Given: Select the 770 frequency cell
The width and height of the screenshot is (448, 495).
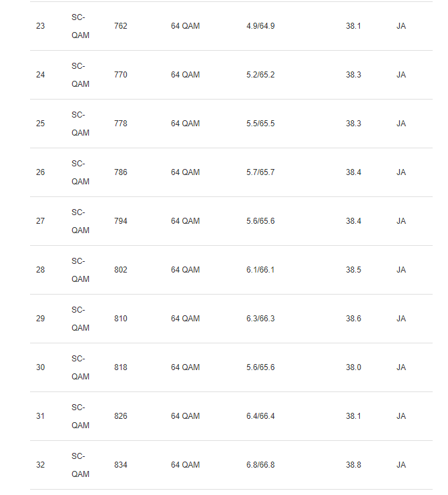Looking at the screenshot, I should (x=121, y=75).
